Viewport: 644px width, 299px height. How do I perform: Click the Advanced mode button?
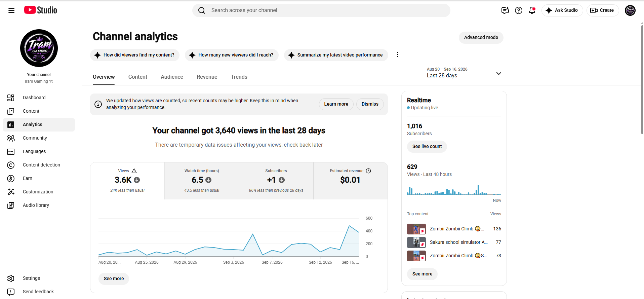[x=481, y=37]
